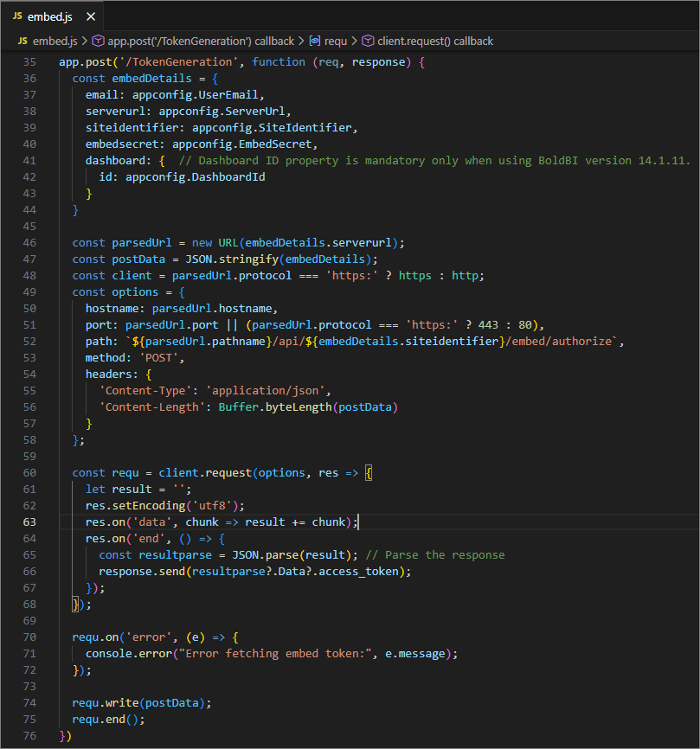Open the embed.js breadcrumb file entry
This screenshot has width=700, height=749.
click(x=54, y=41)
